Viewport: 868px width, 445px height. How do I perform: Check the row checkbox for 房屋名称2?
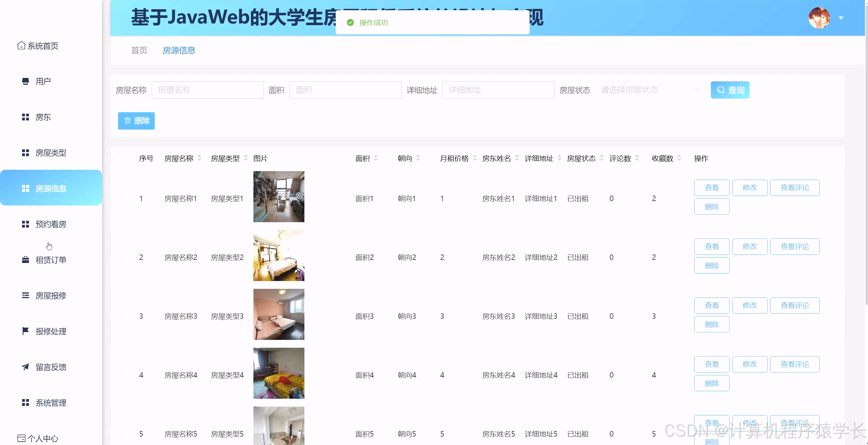[x=117, y=258]
